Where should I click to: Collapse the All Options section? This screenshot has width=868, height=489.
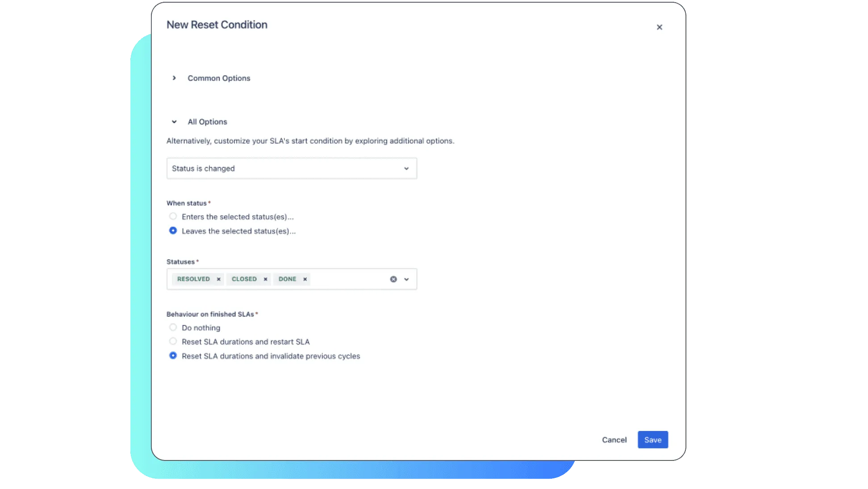click(x=174, y=122)
